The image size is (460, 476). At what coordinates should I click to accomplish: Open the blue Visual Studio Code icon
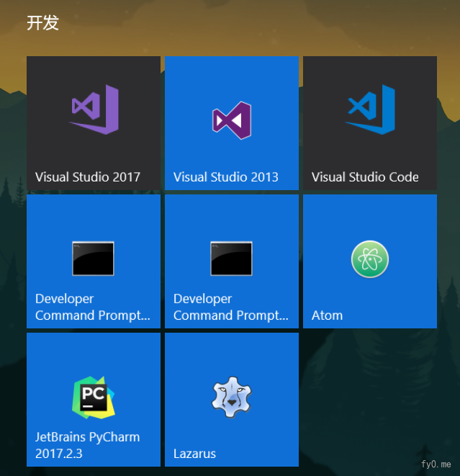coord(370,109)
